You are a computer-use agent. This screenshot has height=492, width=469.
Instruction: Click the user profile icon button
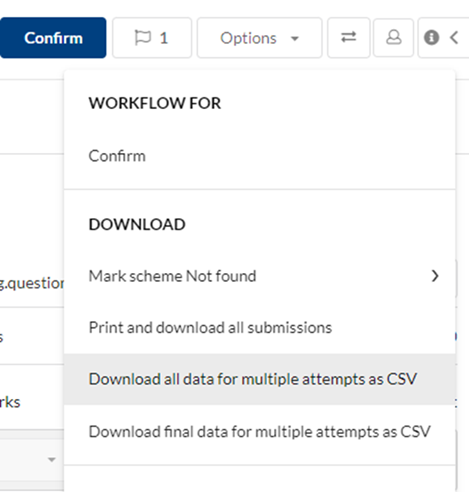[394, 38]
